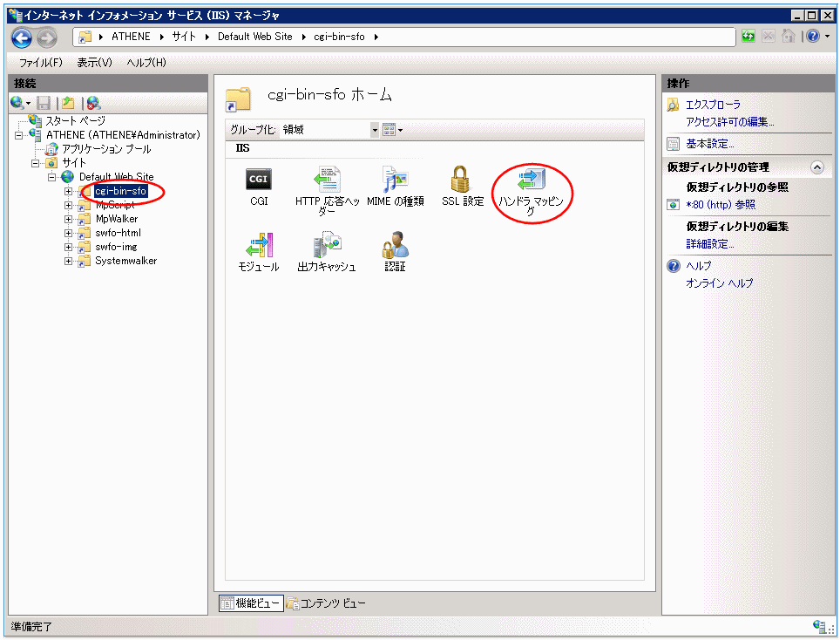The height and width of the screenshot is (640, 840).
Task: Click the browse icon beside *:80 (http)
Action: pos(673,205)
